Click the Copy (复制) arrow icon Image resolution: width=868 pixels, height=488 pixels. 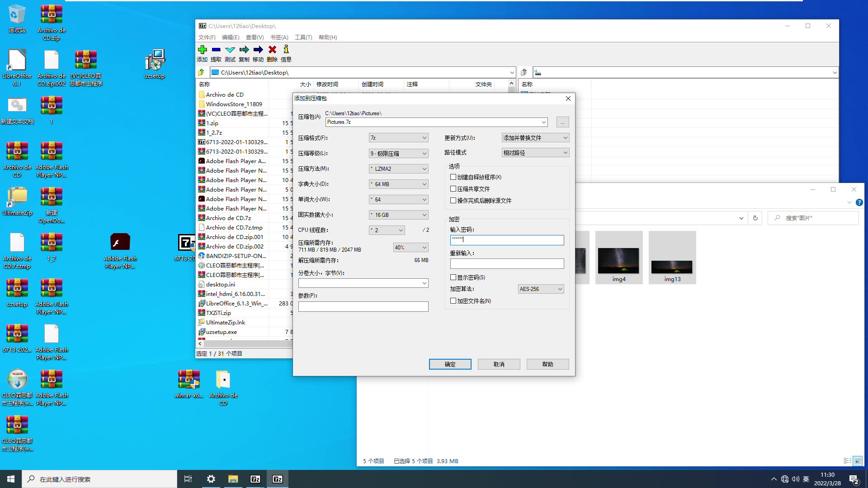tap(244, 50)
